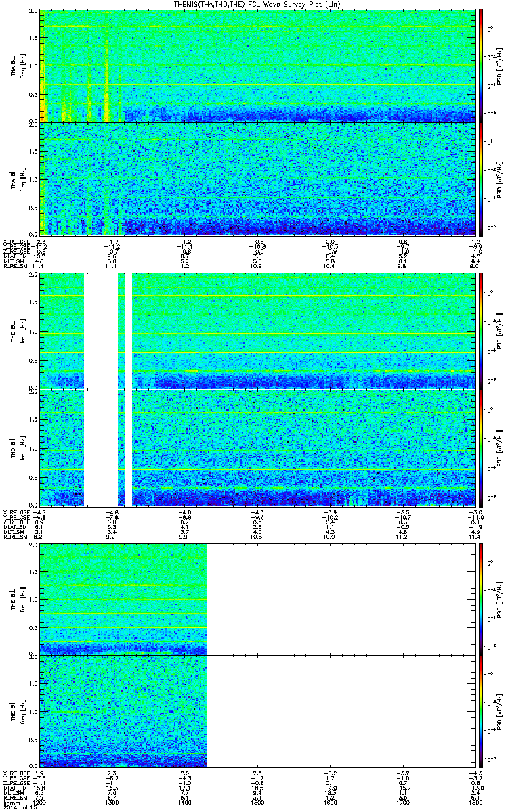Screen dimensions: 508x812
Task: Click the R_RE_SM row label under THA panels
Action: click(x=14, y=267)
